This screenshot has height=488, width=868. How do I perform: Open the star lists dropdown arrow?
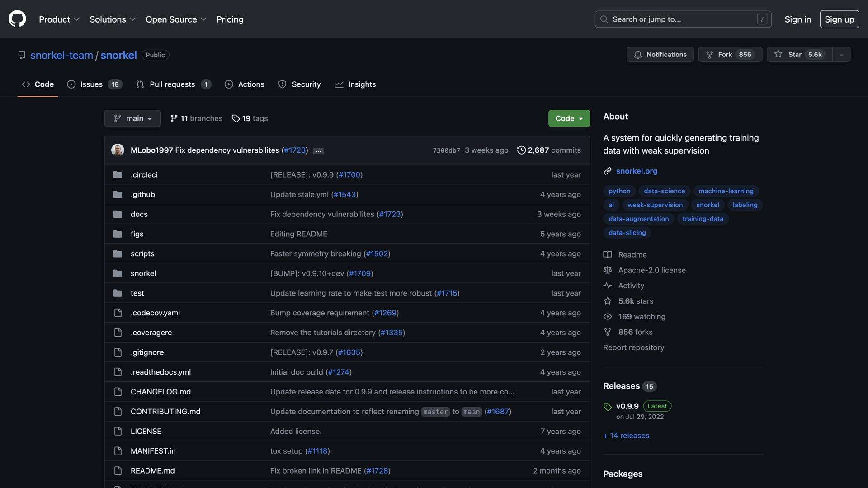pos(841,55)
